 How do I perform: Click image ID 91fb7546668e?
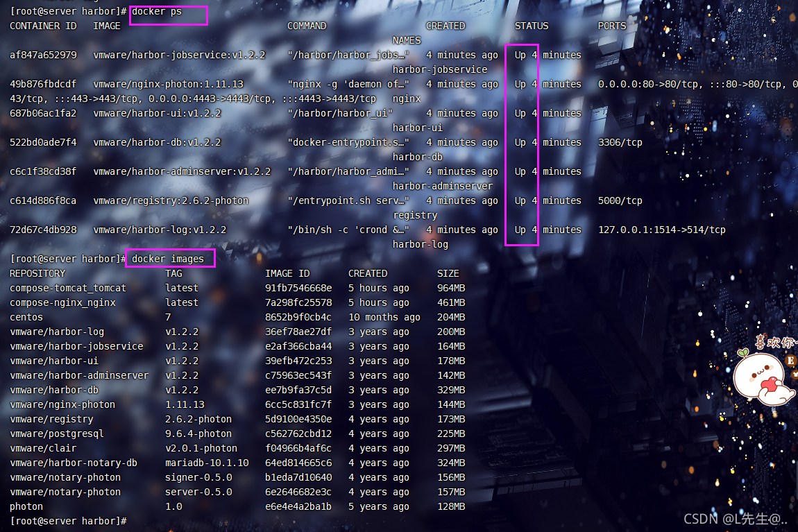pos(298,288)
